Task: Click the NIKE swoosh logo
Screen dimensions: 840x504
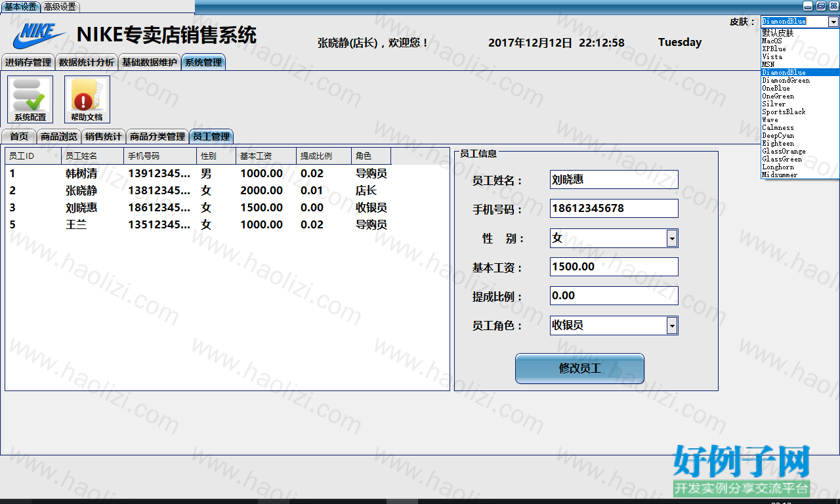Action: (x=39, y=35)
